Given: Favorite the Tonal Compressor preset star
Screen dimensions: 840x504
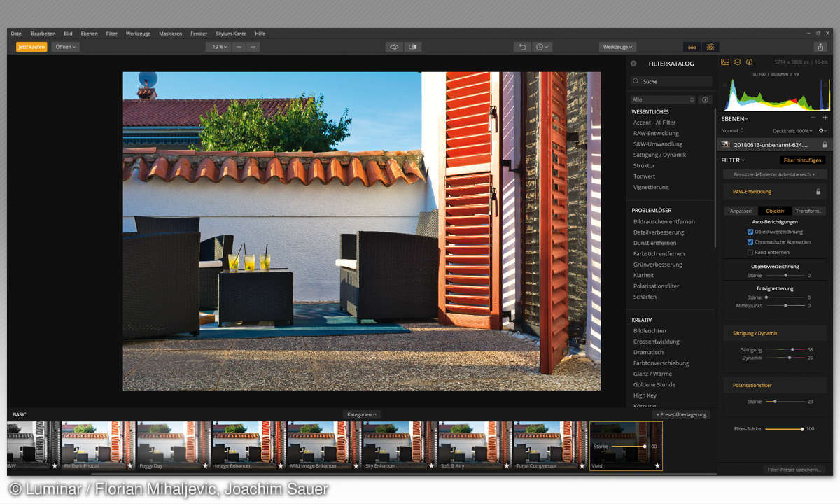Looking at the screenshot, I should (x=582, y=465).
